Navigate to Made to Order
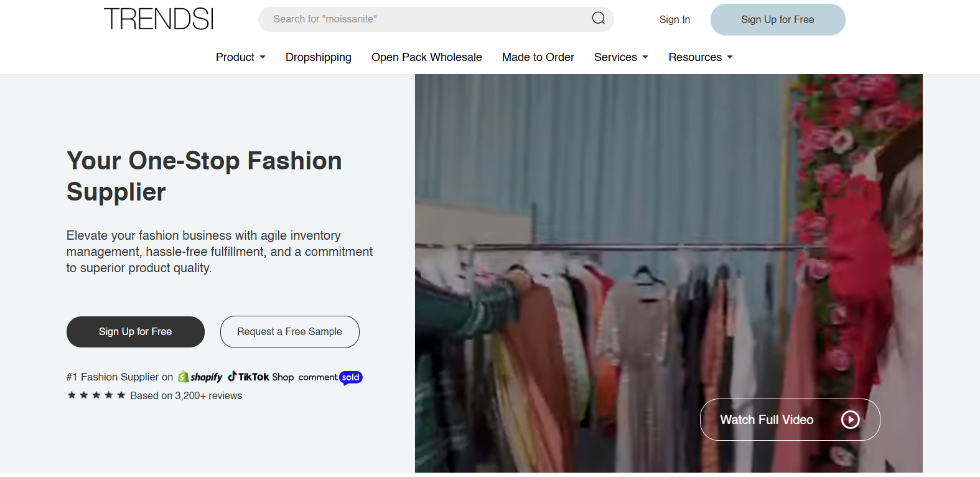This screenshot has width=980, height=477. pyautogui.click(x=538, y=57)
